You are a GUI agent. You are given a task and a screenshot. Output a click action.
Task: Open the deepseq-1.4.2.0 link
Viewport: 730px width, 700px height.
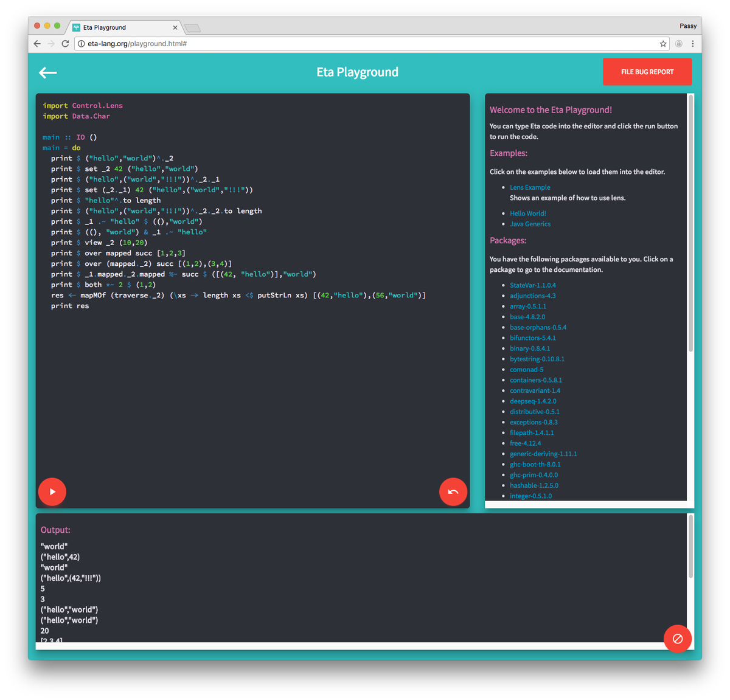tap(533, 401)
